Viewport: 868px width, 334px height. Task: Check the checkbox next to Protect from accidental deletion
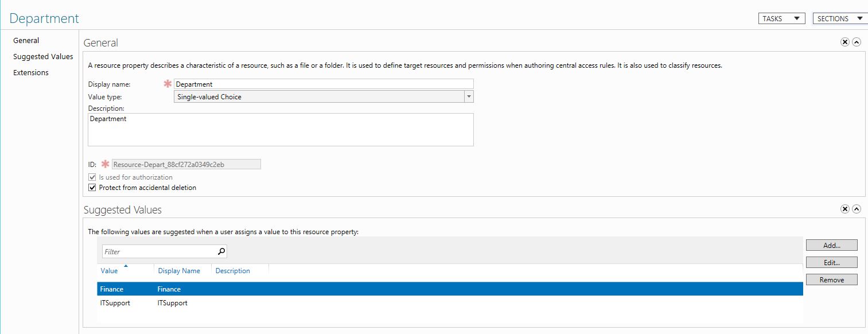(x=92, y=187)
